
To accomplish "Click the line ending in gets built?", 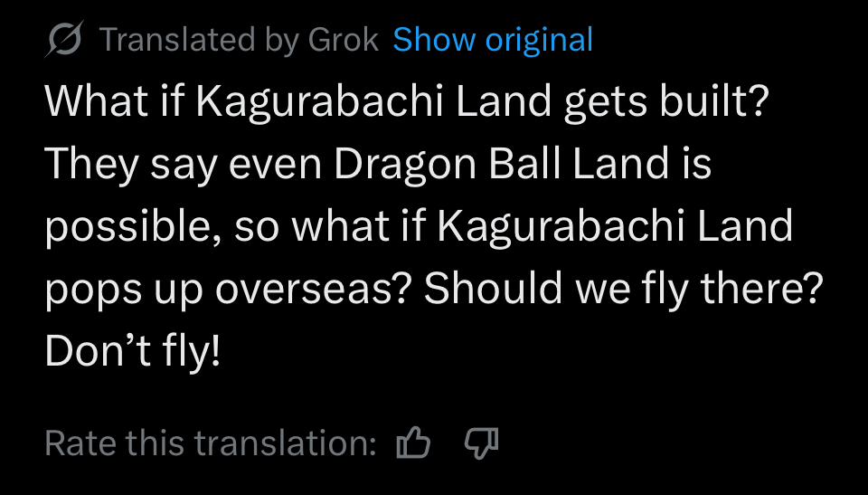I will [407, 101].
